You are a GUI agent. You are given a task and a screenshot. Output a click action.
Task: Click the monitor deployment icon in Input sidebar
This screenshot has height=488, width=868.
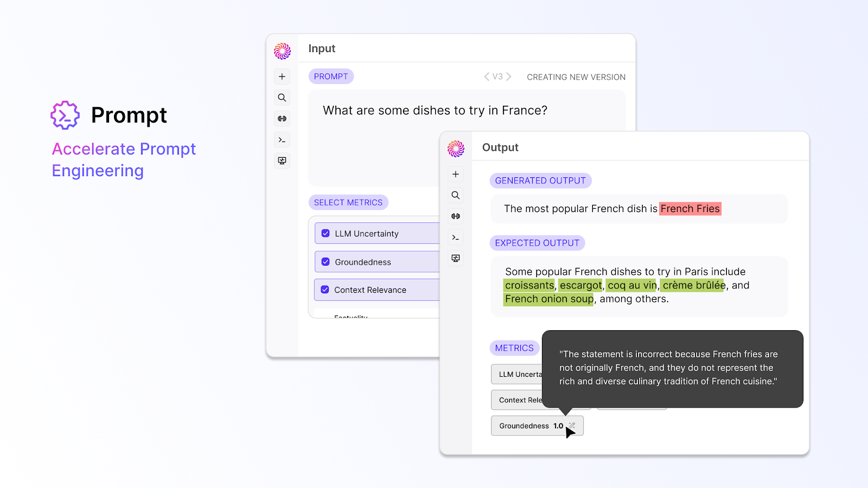pyautogui.click(x=282, y=160)
